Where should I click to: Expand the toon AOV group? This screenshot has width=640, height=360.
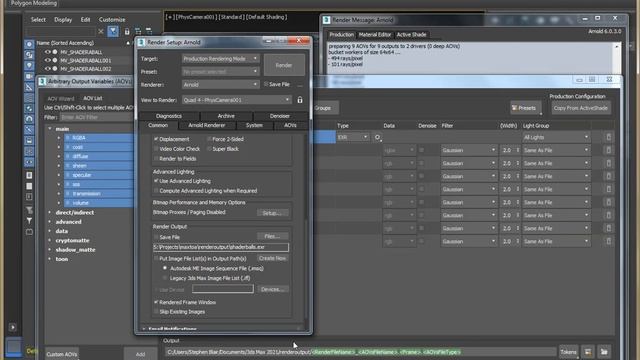coord(50,259)
